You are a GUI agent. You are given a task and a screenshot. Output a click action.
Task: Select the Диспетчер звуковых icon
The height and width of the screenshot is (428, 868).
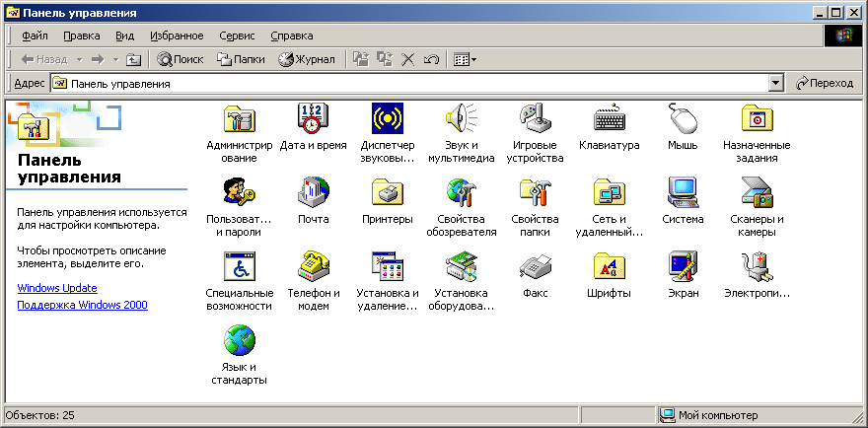point(388,118)
